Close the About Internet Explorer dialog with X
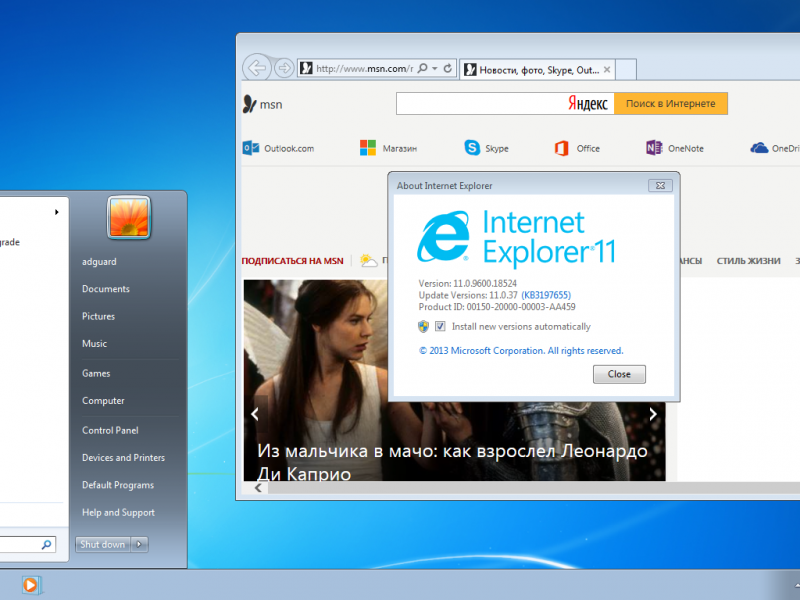Screen dimensions: 800x600 click(x=660, y=186)
